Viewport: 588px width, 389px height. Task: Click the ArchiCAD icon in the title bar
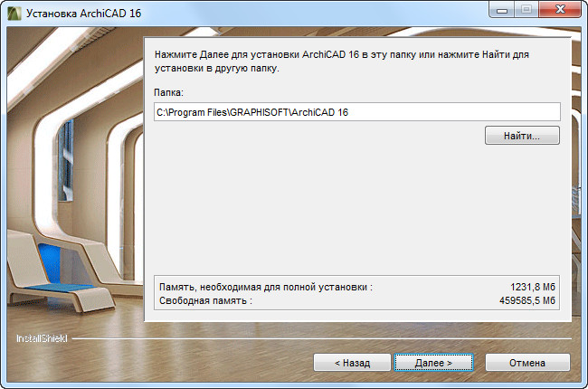tap(14, 14)
